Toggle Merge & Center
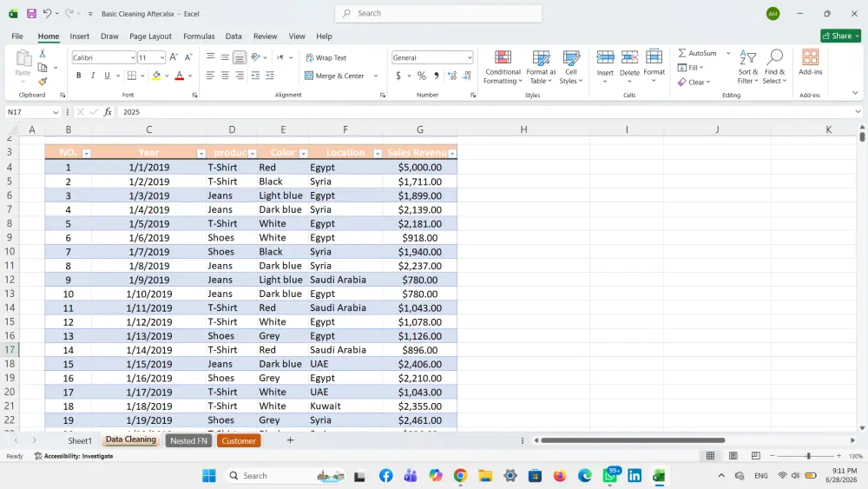 coord(334,76)
